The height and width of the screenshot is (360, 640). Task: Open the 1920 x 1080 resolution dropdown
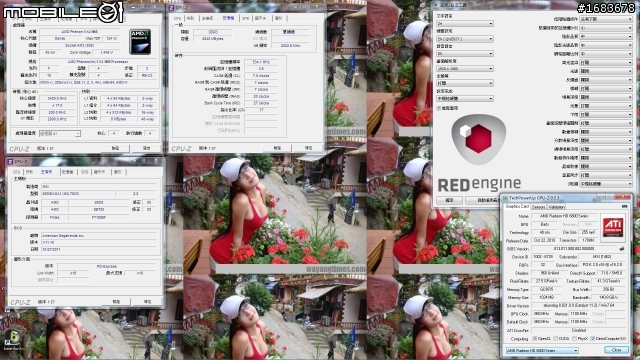pyautogui.click(x=465, y=69)
